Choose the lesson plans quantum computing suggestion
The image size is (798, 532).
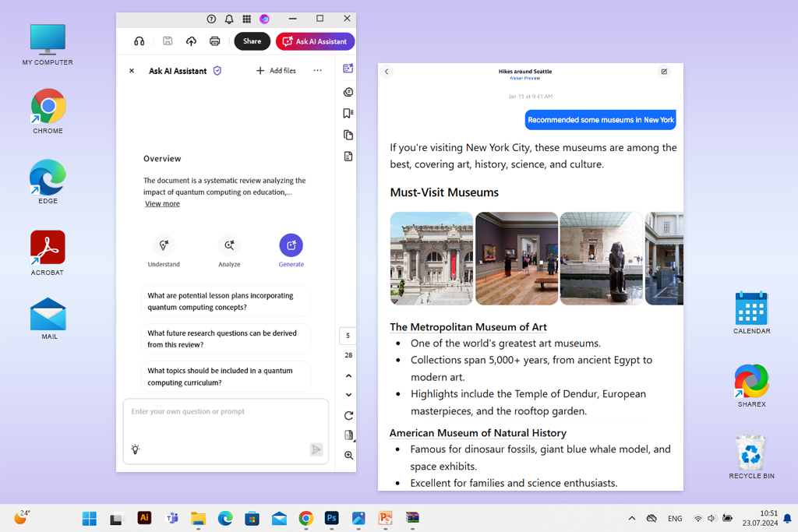225,301
